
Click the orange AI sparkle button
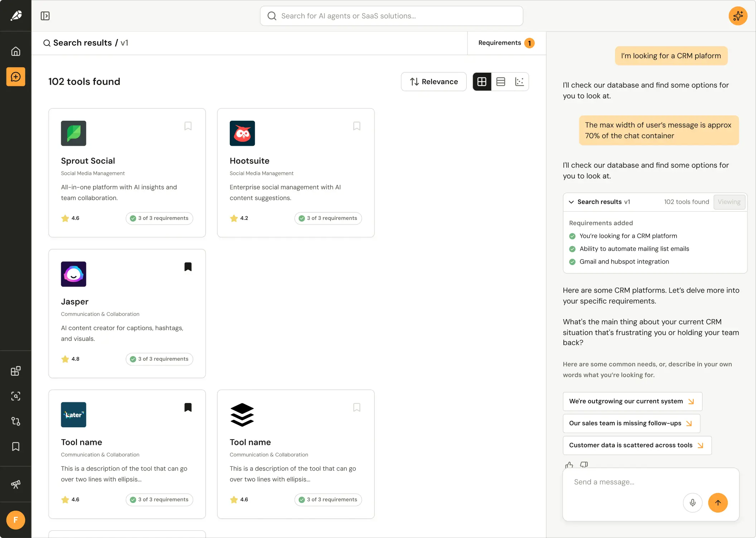tap(738, 16)
